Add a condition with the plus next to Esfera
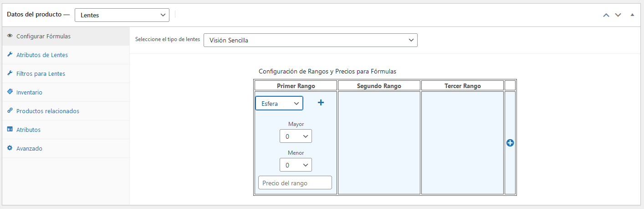 pyautogui.click(x=321, y=103)
